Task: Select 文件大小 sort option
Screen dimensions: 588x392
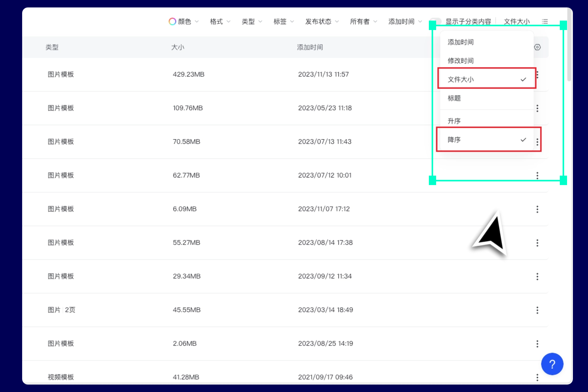Action: 486,79
